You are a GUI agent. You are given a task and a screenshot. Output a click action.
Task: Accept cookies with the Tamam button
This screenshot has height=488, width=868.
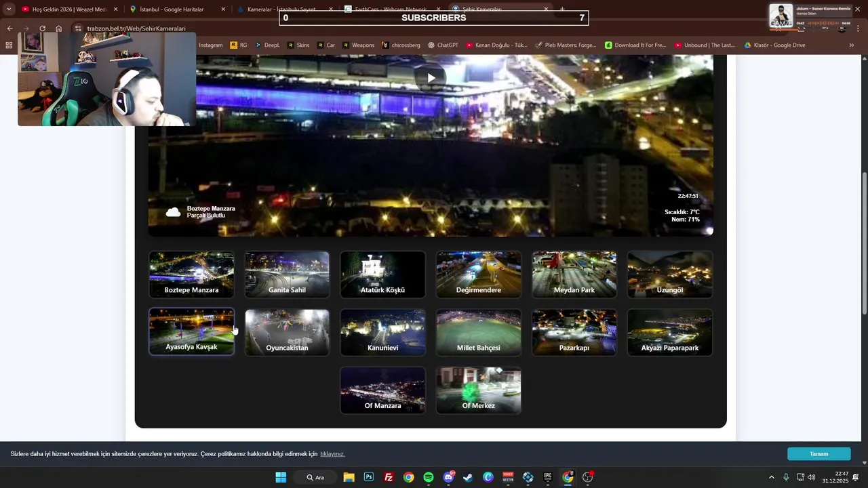(x=818, y=454)
